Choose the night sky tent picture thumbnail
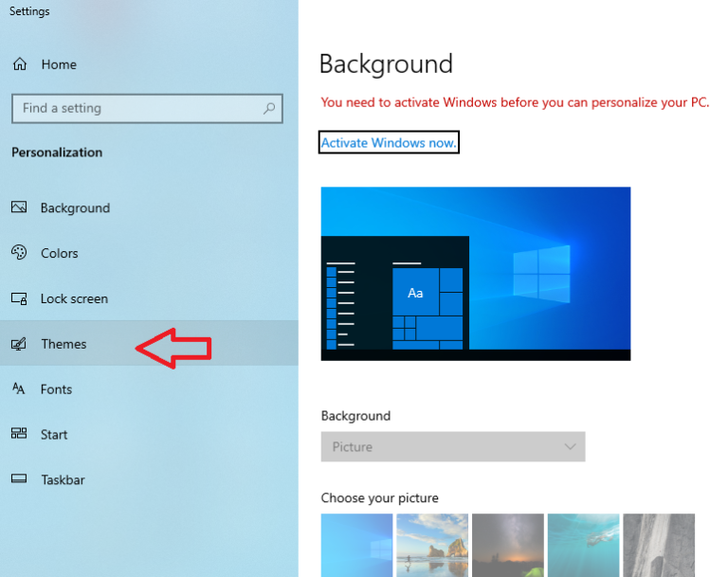 click(x=508, y=545)
